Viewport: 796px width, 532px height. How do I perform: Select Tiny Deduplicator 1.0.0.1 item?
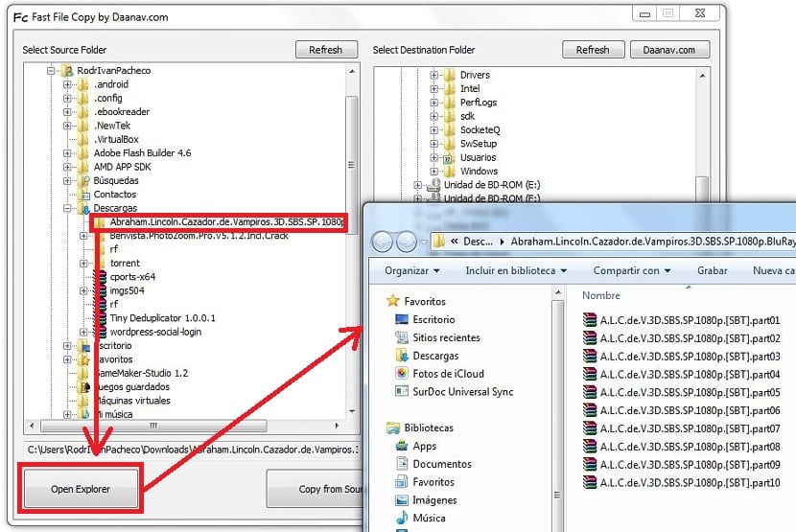[162, 318]
